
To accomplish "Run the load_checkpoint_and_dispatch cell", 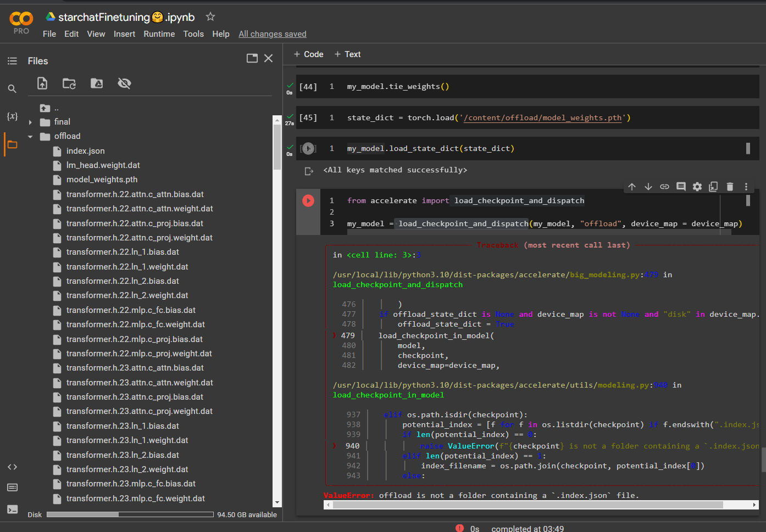I will 308,201.
